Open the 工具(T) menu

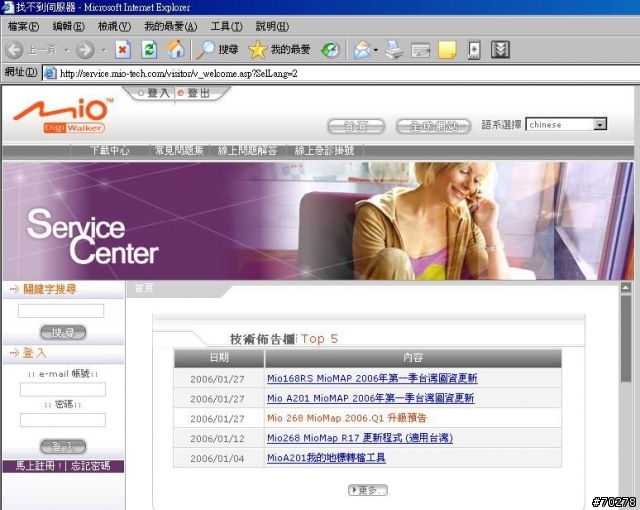click(226, 27)
